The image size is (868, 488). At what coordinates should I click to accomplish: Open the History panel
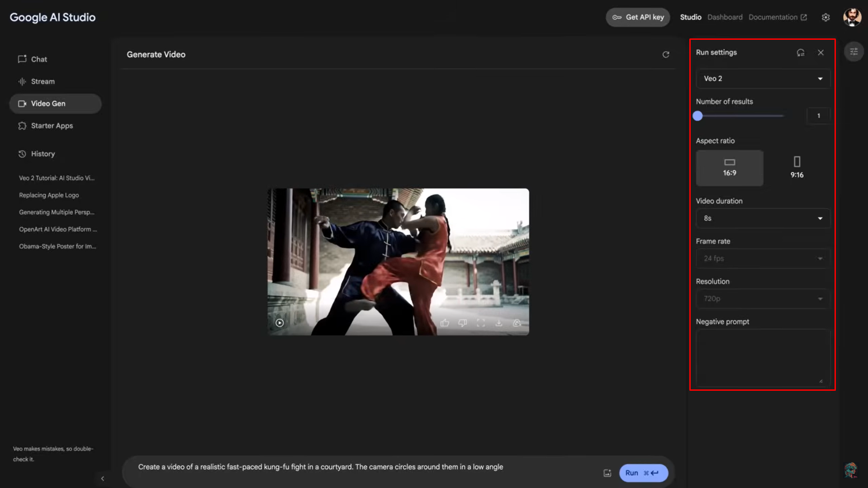point(43,154)
